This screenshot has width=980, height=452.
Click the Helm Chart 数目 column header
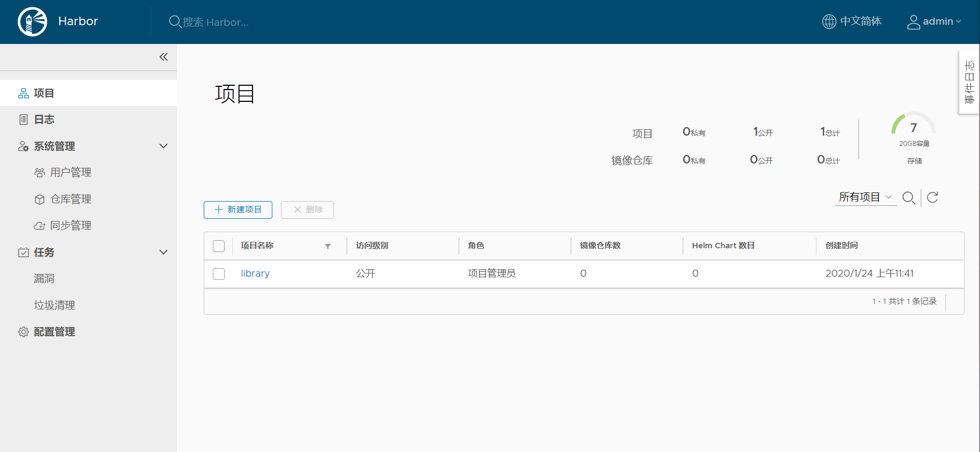(x=723, y=246)
